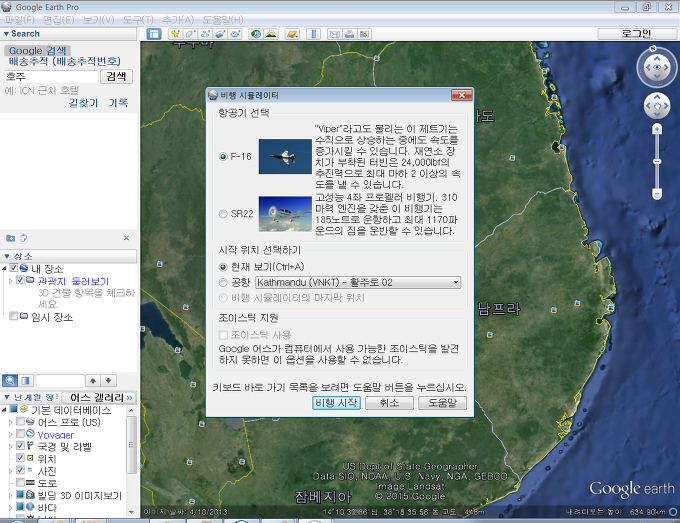Open the 파일(F) menu

[20, 20]
